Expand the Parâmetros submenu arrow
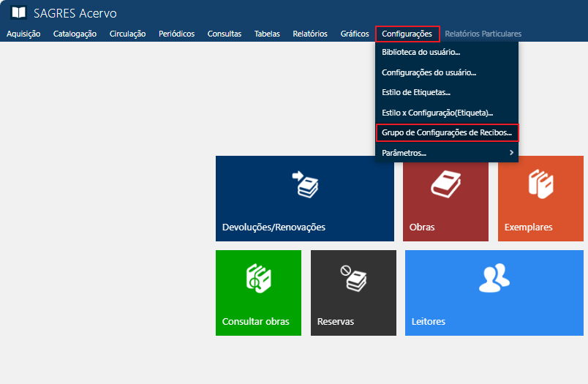The width and height of the screenshot is (588, 384). [511, 153]
